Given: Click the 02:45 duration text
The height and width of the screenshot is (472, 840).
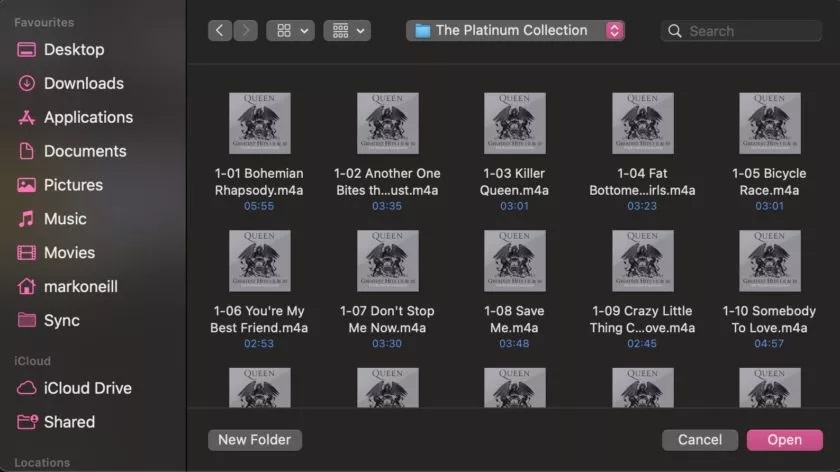Looking at the screenshot, I should click(642, 344).
